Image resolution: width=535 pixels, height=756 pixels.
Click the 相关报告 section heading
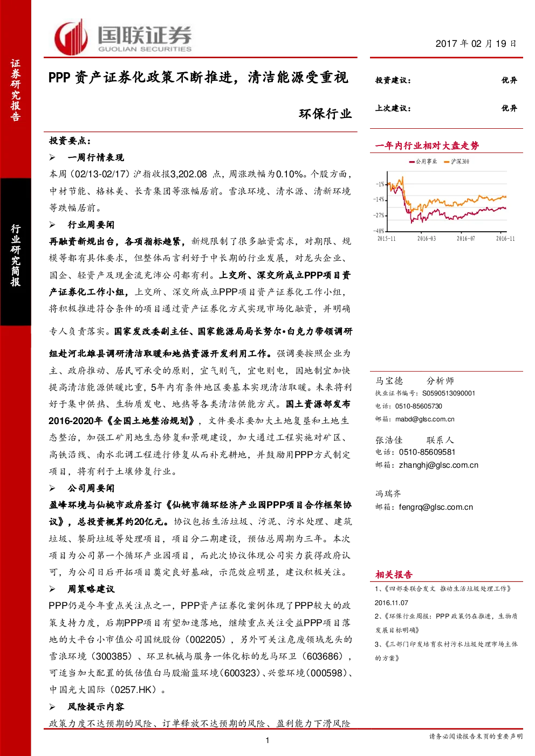click(x=394, y=574)
